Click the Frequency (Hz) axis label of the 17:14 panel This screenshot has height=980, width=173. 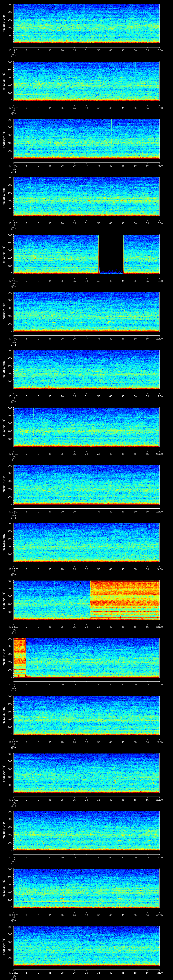point(4,24)
